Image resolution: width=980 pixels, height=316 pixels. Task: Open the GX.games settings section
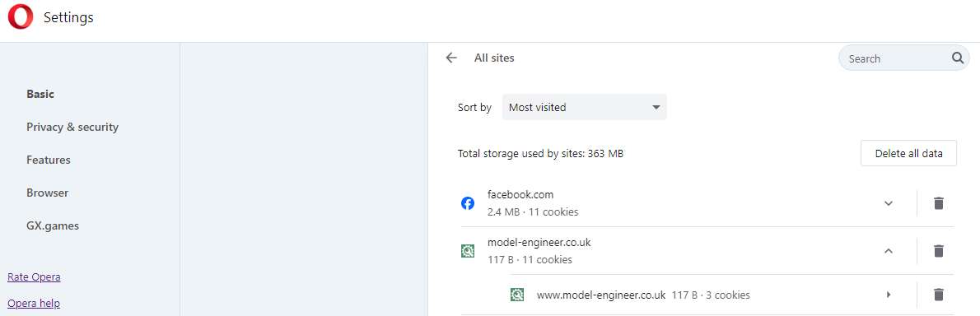click(x=53, y=226)
